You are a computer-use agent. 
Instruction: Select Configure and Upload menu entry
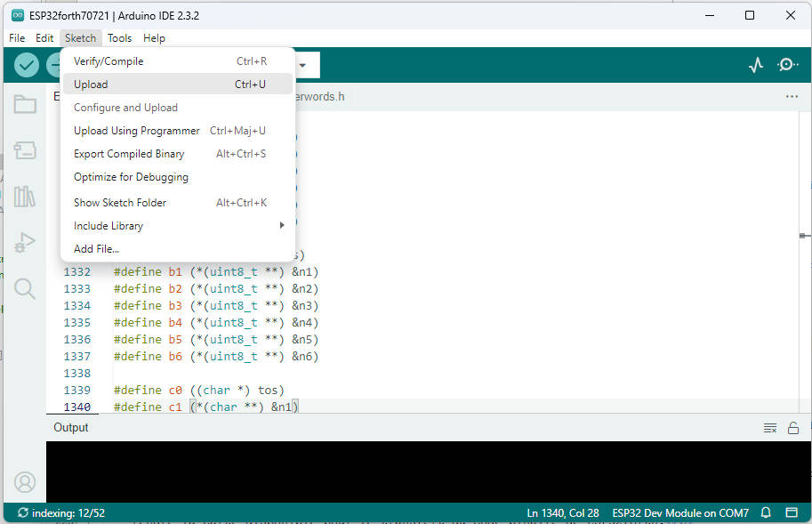(x=177, y=107)
